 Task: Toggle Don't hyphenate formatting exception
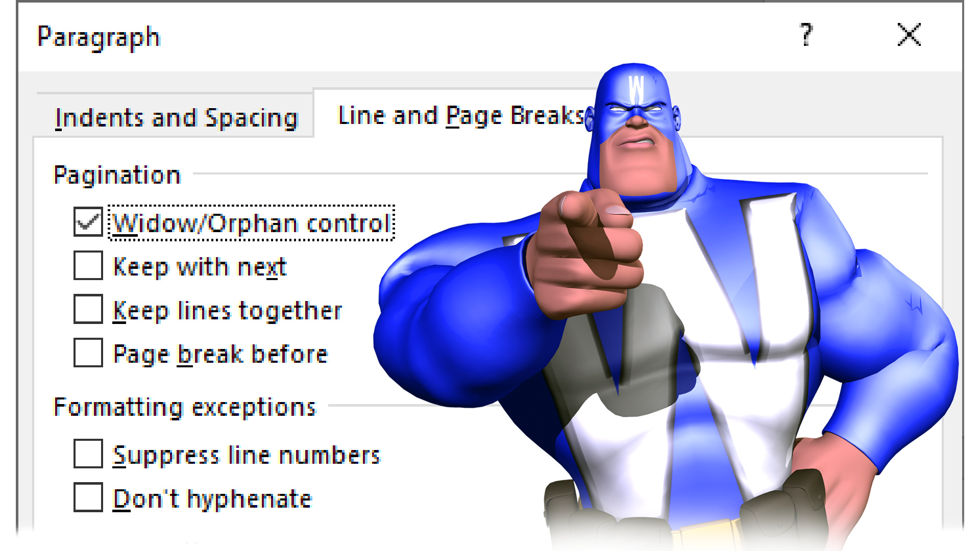[88, 498]
